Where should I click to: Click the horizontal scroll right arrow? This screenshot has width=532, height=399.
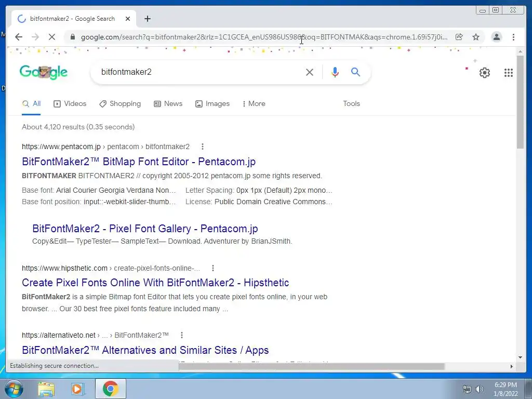pyautogui.click(x=512, y=366)
